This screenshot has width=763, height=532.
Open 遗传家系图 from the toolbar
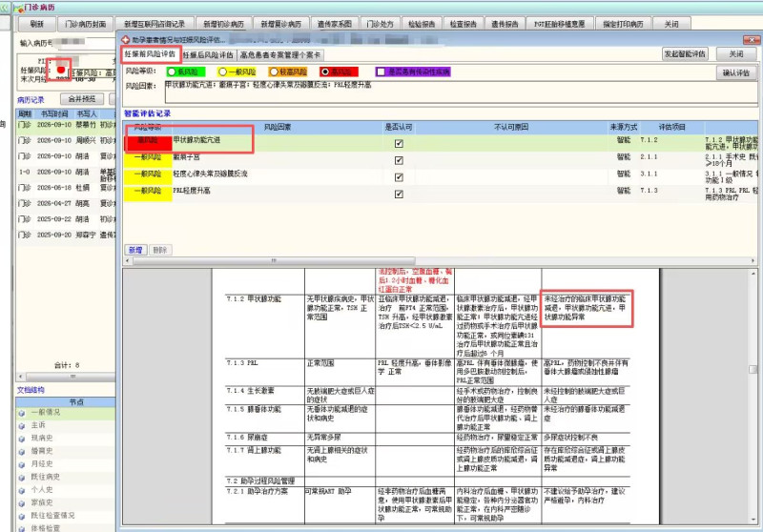click(335, 24)
